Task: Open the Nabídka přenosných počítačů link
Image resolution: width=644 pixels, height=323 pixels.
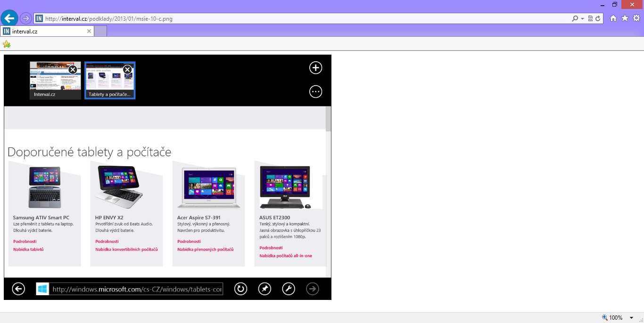Action: coord(205,250)
